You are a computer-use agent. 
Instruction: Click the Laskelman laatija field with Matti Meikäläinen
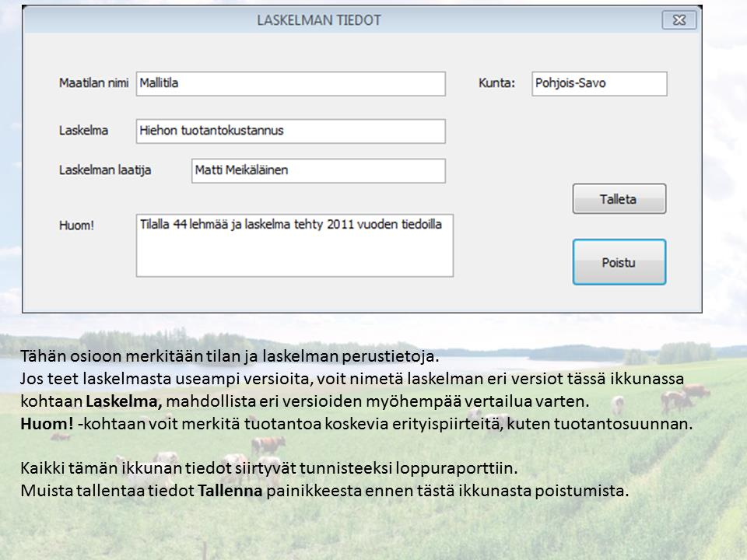click(x=318, y=170)
